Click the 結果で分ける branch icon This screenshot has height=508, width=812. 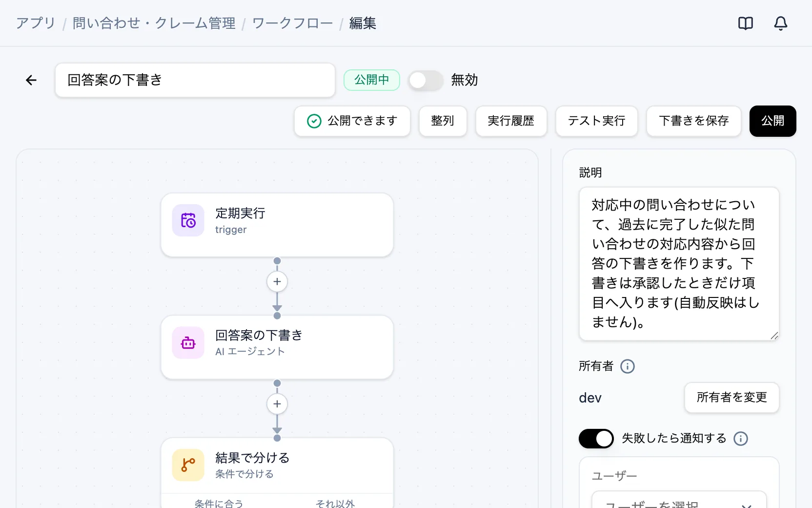(188, 465)
